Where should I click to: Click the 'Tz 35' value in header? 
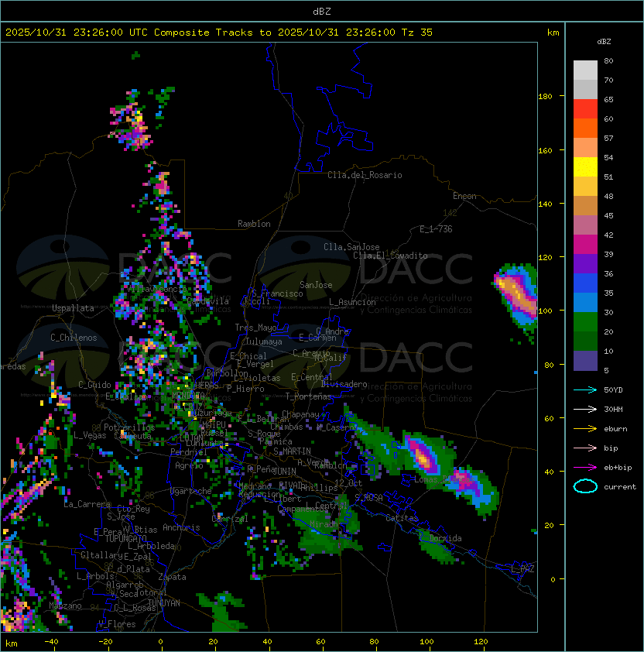(417, 33)
